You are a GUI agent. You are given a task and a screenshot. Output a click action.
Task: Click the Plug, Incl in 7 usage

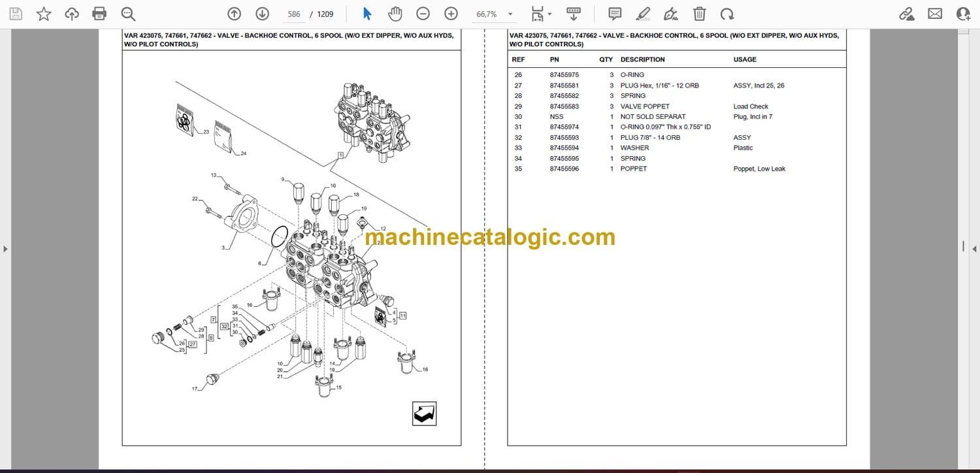tap(753, 117)
